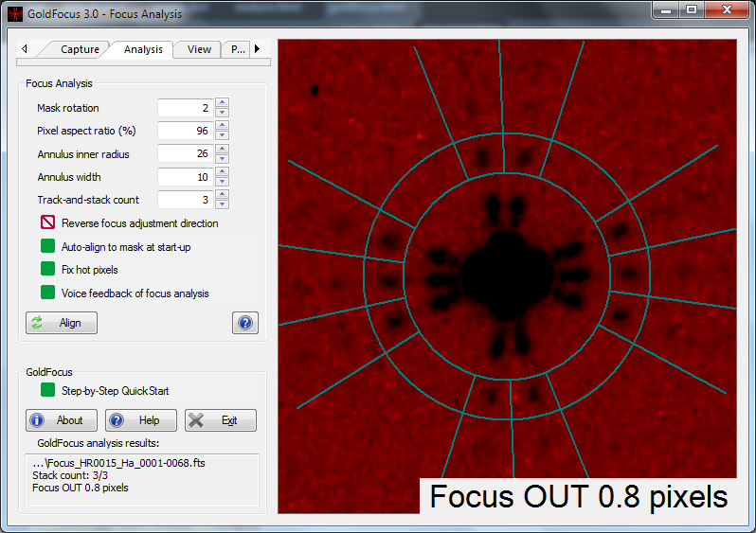756x533 pixels.
Task: Open the View tab
Action: coord(199,49)
